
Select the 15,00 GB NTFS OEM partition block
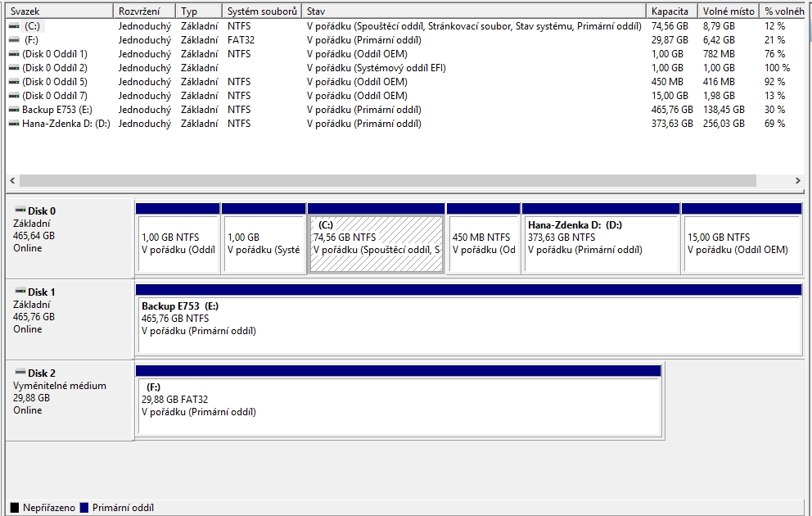pyautogui.click(x=742, y=239)
